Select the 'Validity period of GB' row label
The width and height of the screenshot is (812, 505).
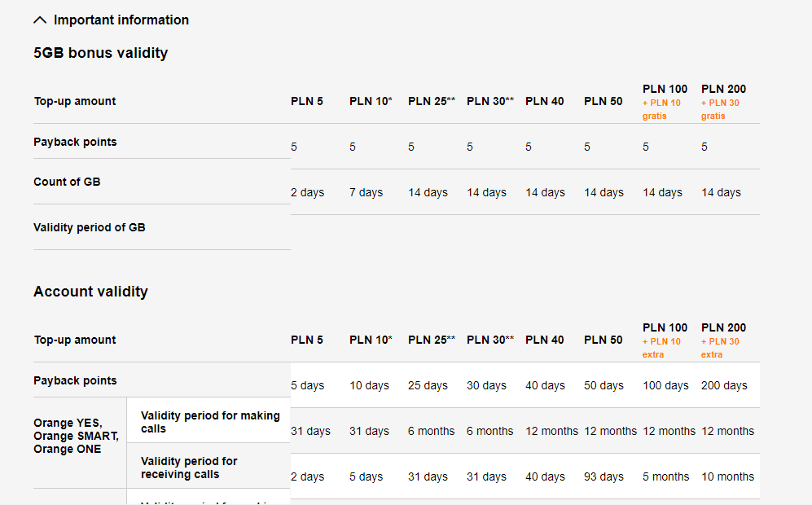coord(90,227)
